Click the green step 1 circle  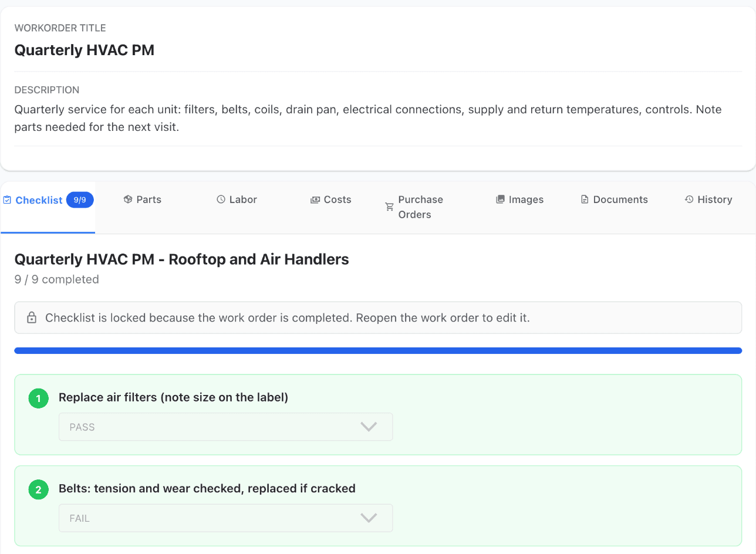(x=38, y=399)
